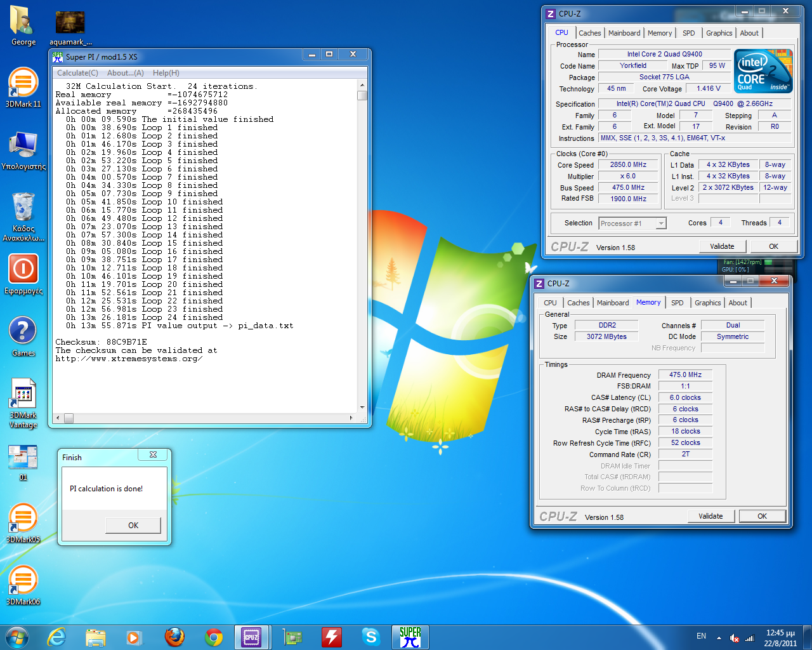Screen dimensions: 812x650
Task: Click Validate in lower CPU-Z memory window
Action: pos(711,516)
